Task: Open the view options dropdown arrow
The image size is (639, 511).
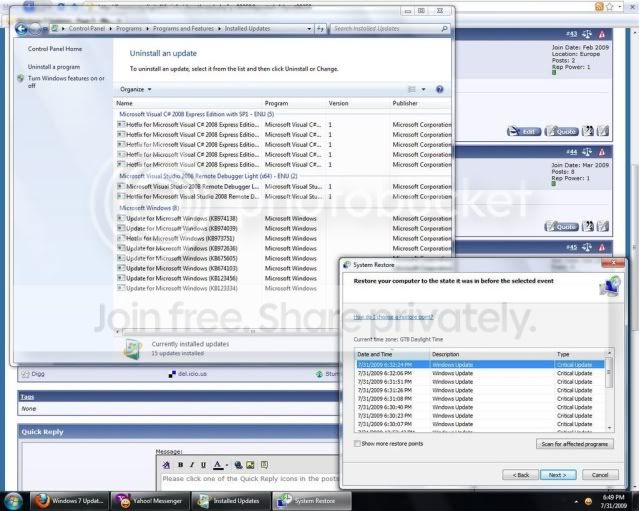Action: pos(423,89)
